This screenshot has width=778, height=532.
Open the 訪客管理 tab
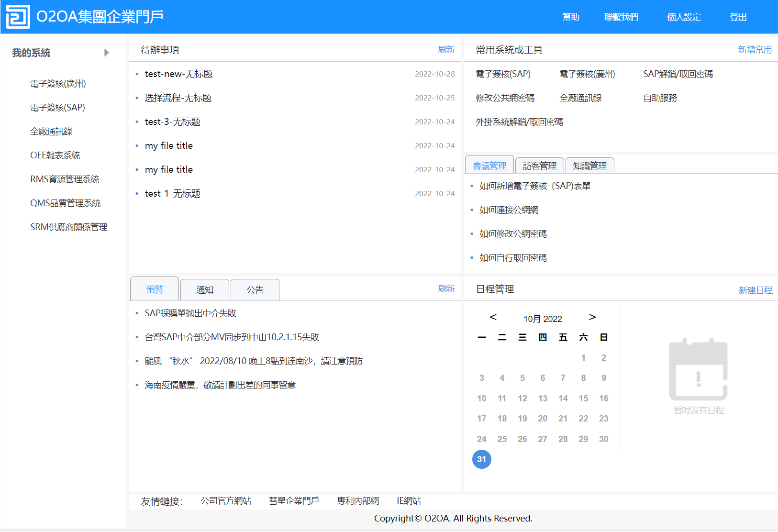539,166
